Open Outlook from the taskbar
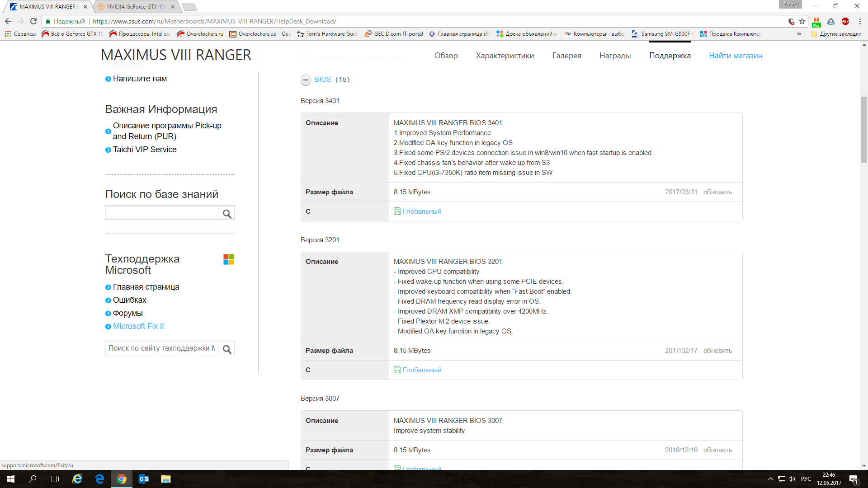 point(144,479)
